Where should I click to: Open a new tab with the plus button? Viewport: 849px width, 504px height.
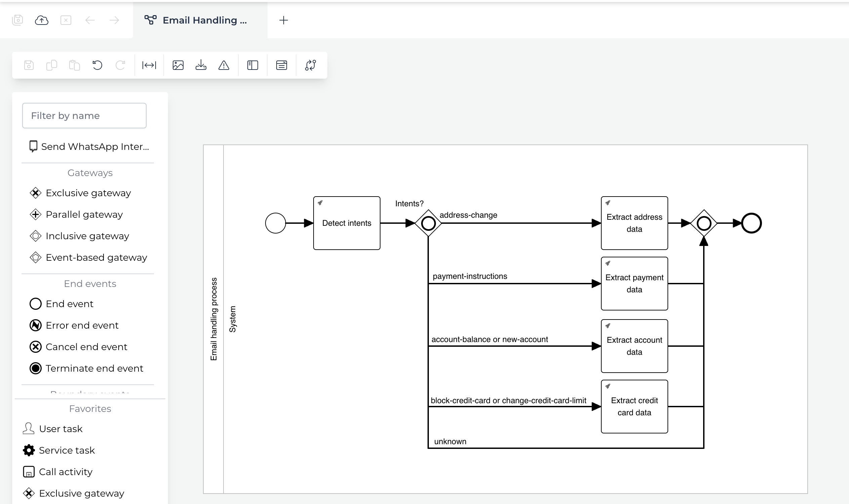coord(284,20)
